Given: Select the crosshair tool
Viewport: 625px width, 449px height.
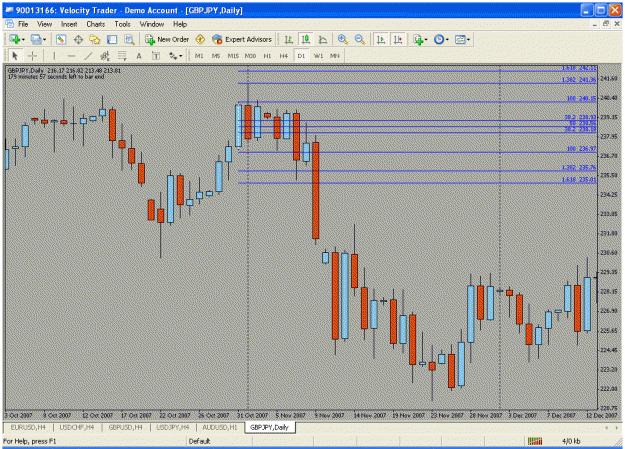Looking at the screenshot, I should pyautogui.click(x=32, y=56).
